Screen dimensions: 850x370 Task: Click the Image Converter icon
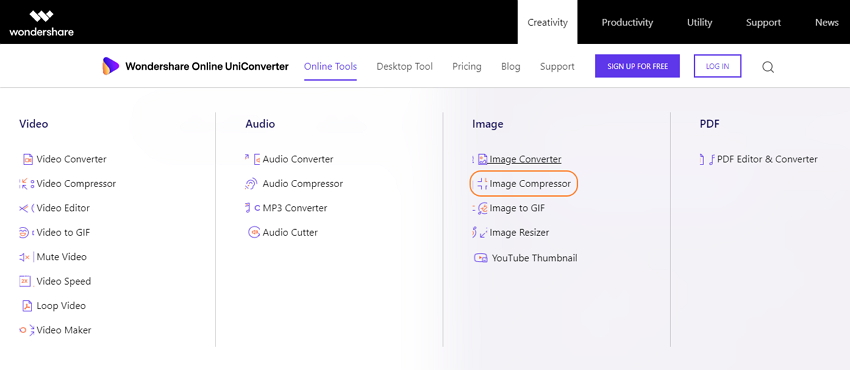tap(480, 159)
